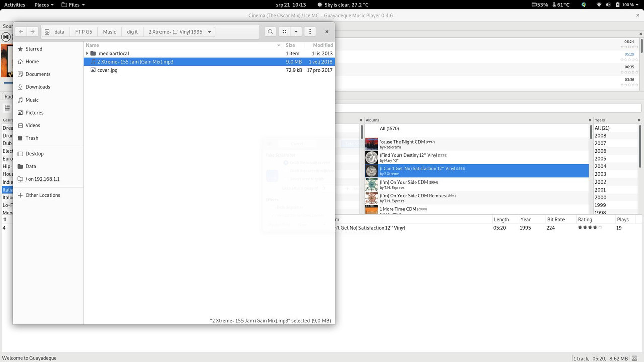This screenshot has width=644, height=362.
Task: Open Videos in Files sidebar
Action: coord(48,125)
